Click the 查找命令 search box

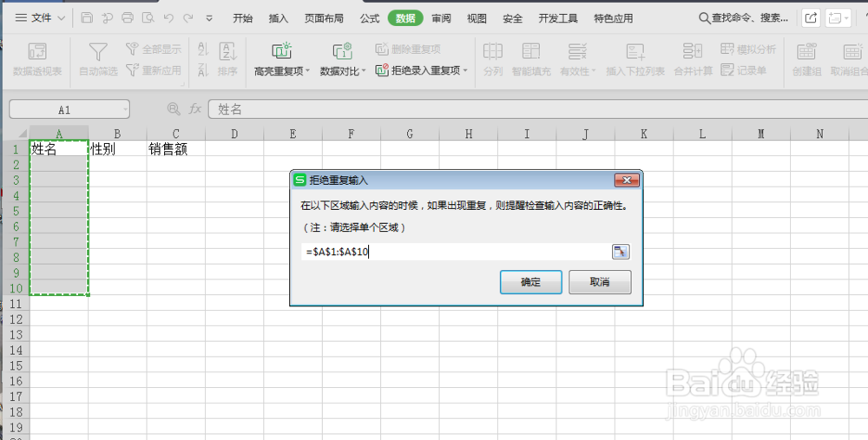pos(744,18)
